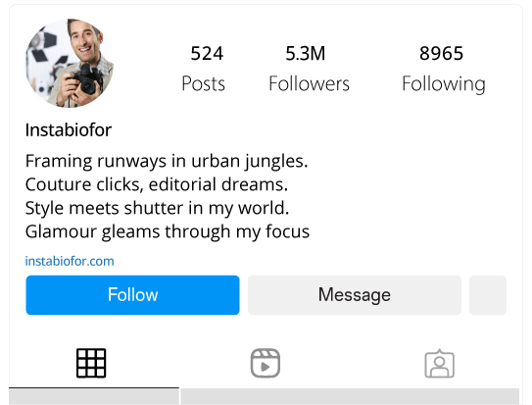This screenshot has width=532, height=405.
Task: Switch to the Reels tab icon
Action: click(x=266, y=363)
